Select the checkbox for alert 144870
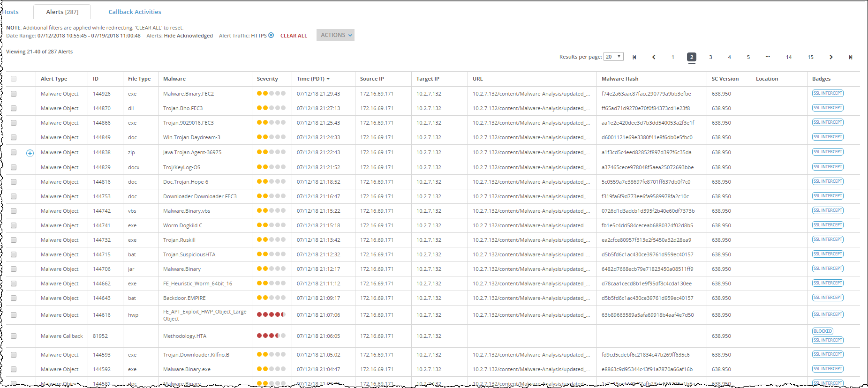This screenshot has height=388, width=868. point(14,108)
